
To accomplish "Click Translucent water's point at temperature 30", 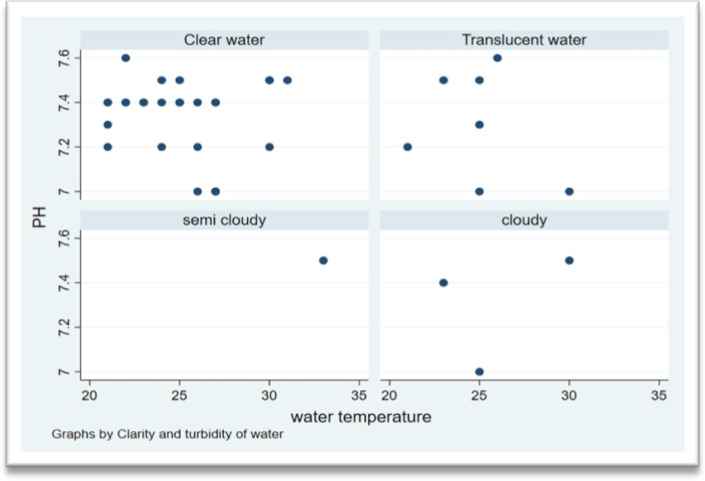I will (569, 191).
